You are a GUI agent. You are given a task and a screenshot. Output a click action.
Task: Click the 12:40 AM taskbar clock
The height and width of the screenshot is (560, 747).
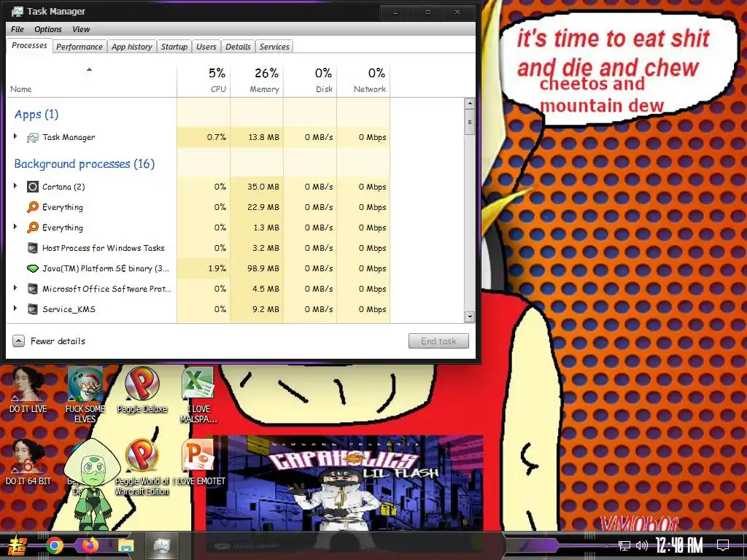679,545
